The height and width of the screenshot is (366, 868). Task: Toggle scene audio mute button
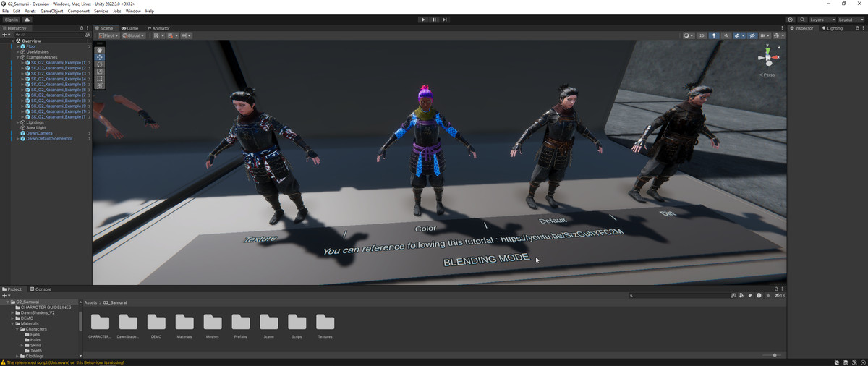pos(726,35)
